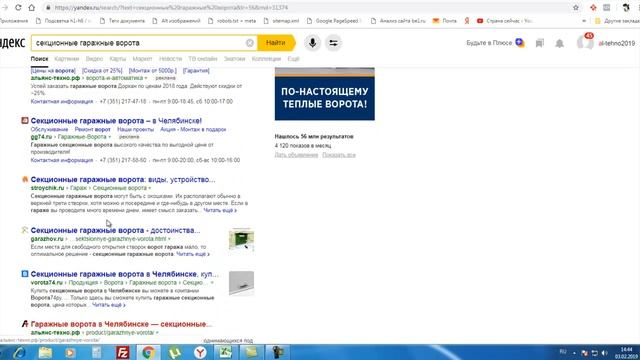Click the Скидка от 25% ad sitelink
The width and height of the screenshot is (640, 360).
click(x=102, y=71)
